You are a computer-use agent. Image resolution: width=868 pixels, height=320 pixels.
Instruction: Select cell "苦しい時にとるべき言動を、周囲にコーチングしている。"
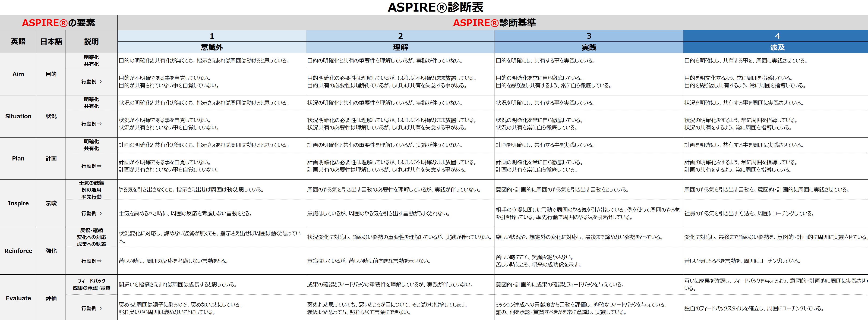click(776, 261)
